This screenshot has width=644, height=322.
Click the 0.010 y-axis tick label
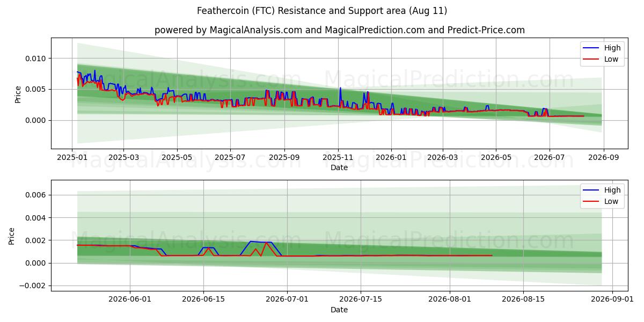tap(36, 58)
